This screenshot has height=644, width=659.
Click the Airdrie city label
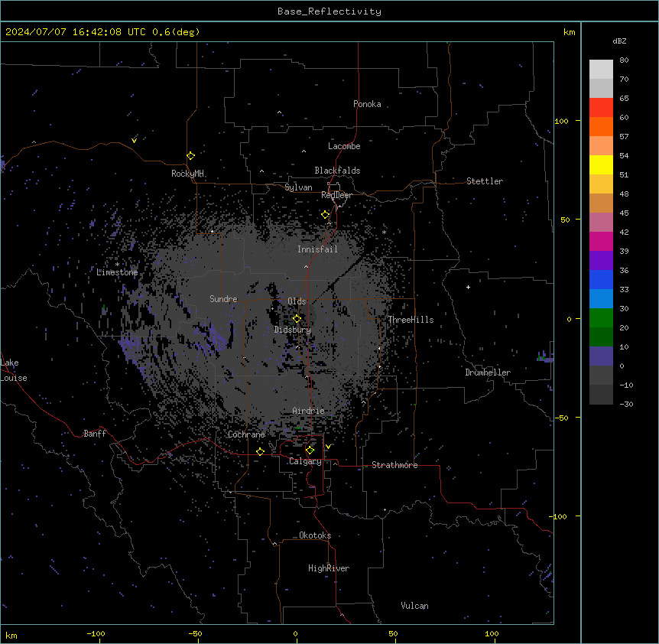pos(308,411)
